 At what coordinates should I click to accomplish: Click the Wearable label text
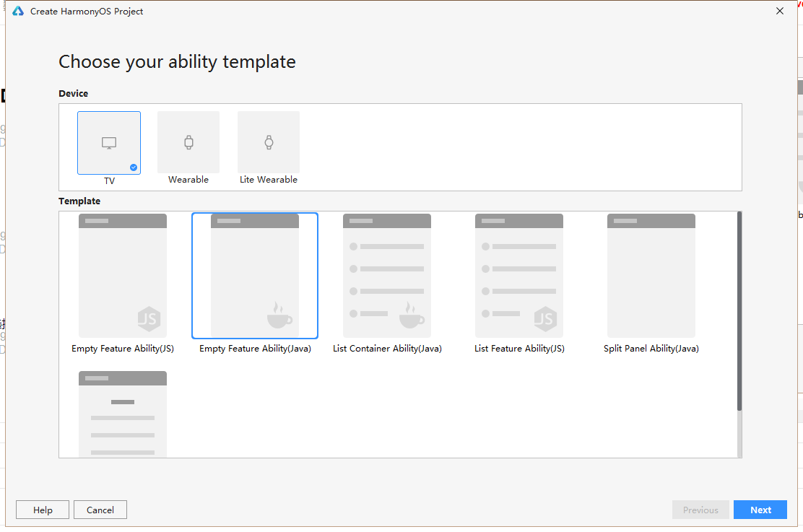pyautogui.click(x=188, y=180)
